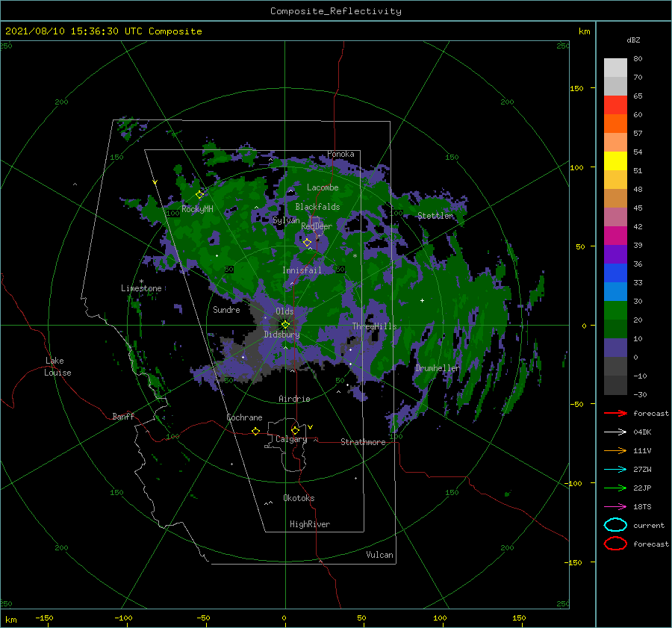This screenshot has width=672, height=628.
Task: Click the white plus marker west of Drumheller echoes
Action: pyautogui.click(x=422, y=300)
